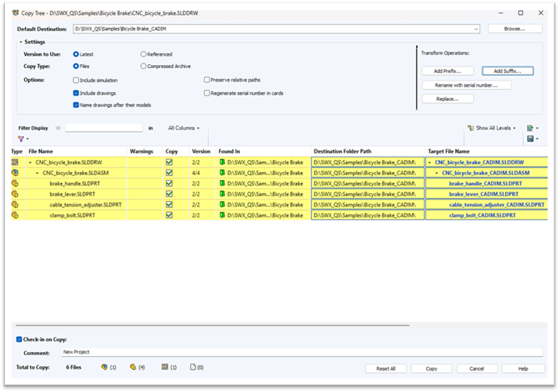Sort by Target File Name header
This screenshot has height=392, width=560.
[486, 152]
